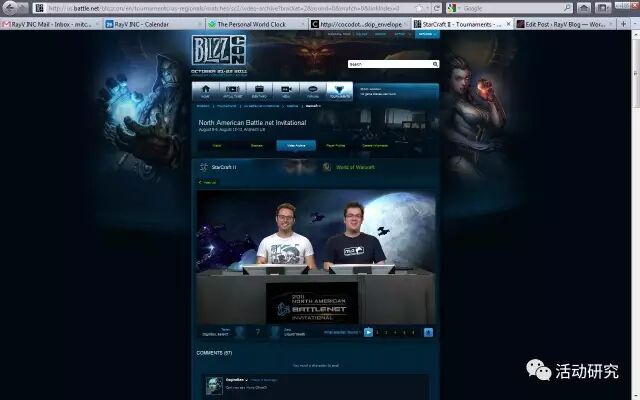Click the commenter avatar in the comments section
Screen dimensions: 640x400
point(214,386)
